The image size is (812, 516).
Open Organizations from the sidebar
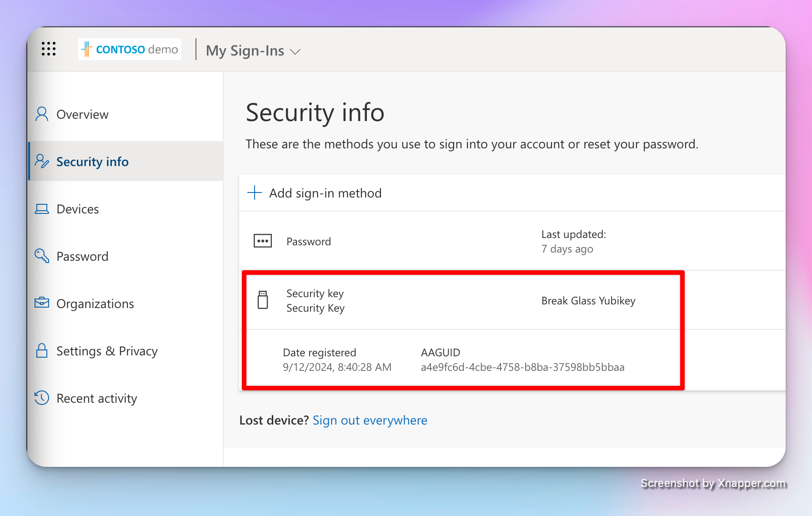tap(95, 304)
